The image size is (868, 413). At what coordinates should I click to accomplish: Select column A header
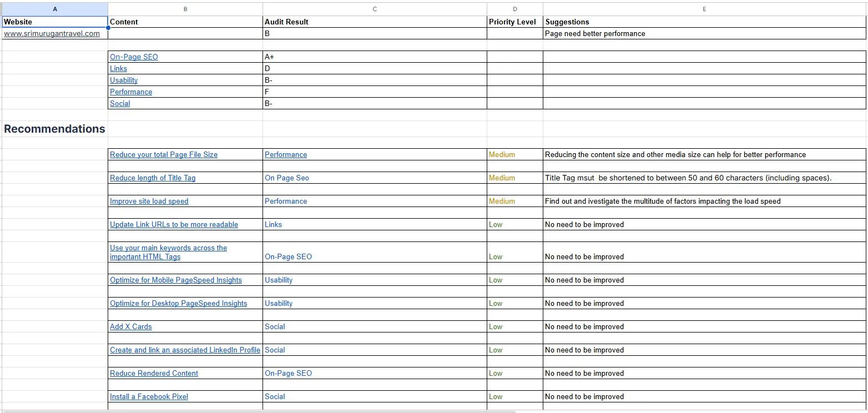[x=54, y=9]
